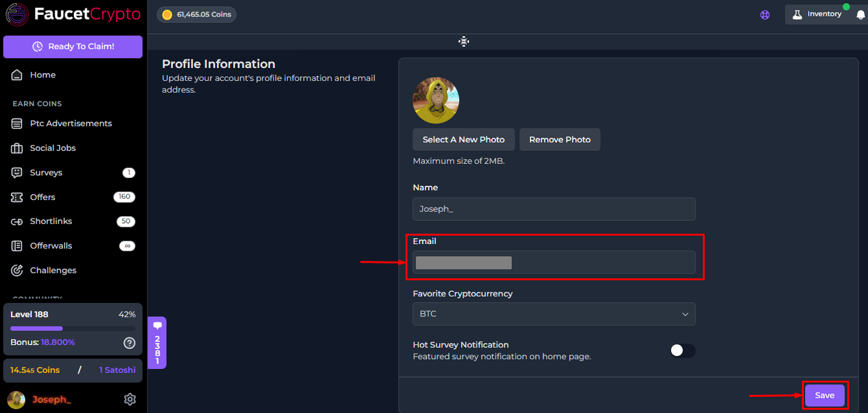The image size is (868, 413).
Task: Click the Social Jobs briefcase icon
Action: (17, 148)
